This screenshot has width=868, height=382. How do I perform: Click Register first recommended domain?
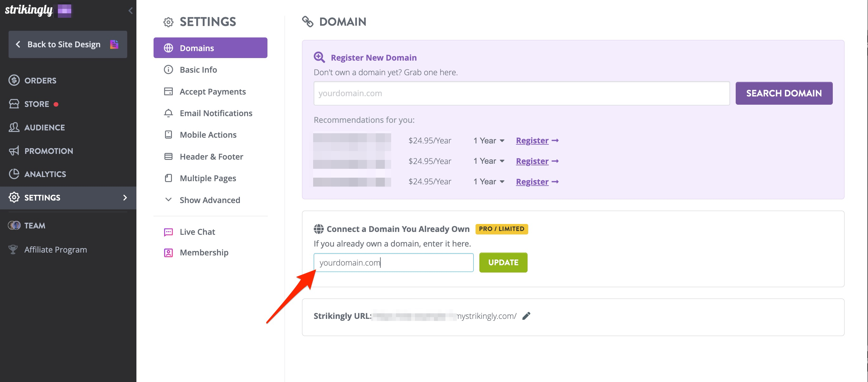pos(532,140)
